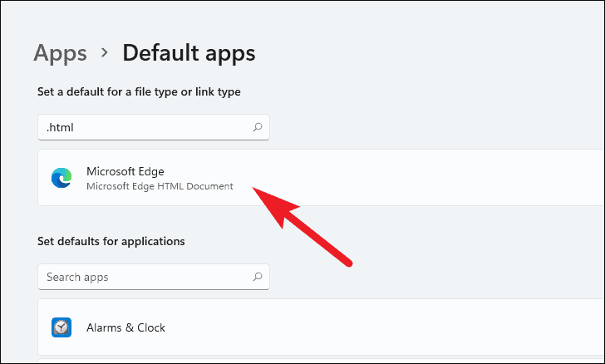Click the Alarms & Clock app icon
605x364 pixels.
[61, 327]
